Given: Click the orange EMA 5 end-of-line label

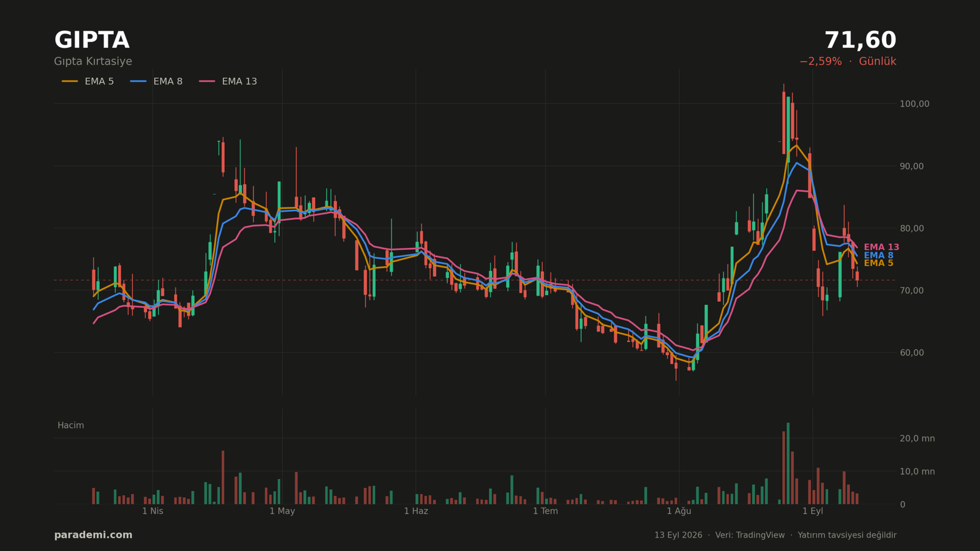Looking at the screenshot, I should pos(878,263).
